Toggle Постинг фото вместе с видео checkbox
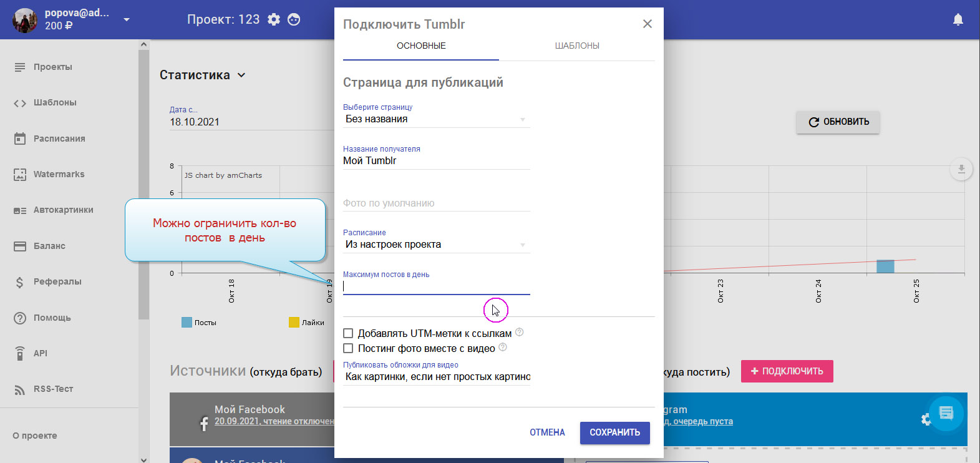This screenshot has height=463, width=980. (348, 349)
